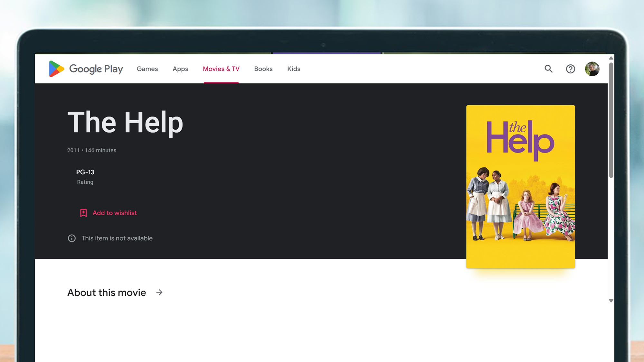Add The Help to your wishlist
The width and height of the screenshot is (644, 362).
pyautogui.click(x=114, y=213)
